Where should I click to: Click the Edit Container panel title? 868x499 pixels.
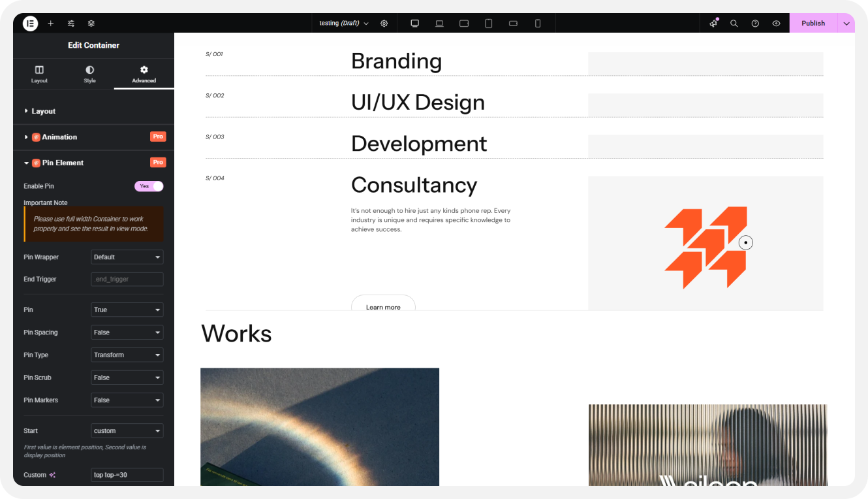tap(93, 45)
